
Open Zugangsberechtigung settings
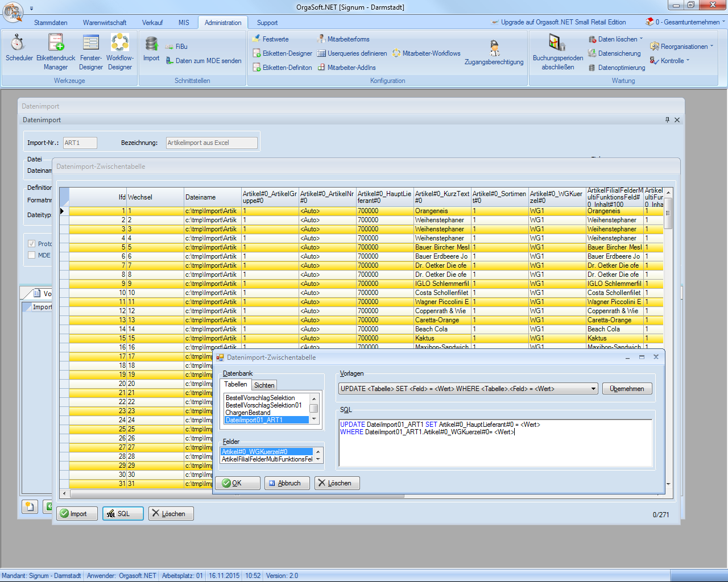494,53
